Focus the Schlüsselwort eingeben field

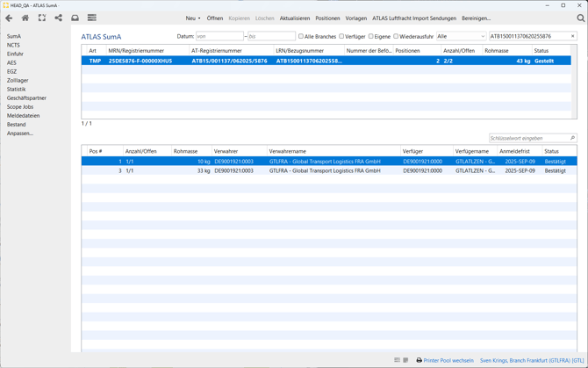tap(533, 138)
